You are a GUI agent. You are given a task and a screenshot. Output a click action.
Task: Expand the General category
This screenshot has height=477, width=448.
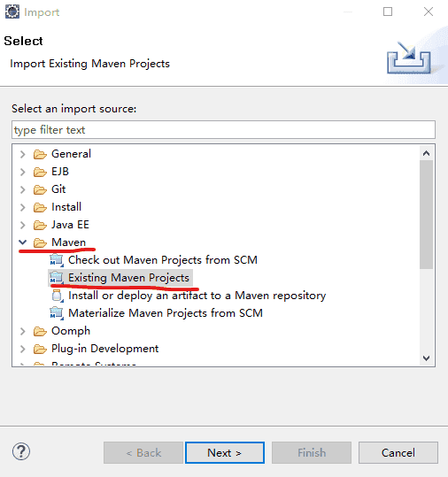[23, 154]
